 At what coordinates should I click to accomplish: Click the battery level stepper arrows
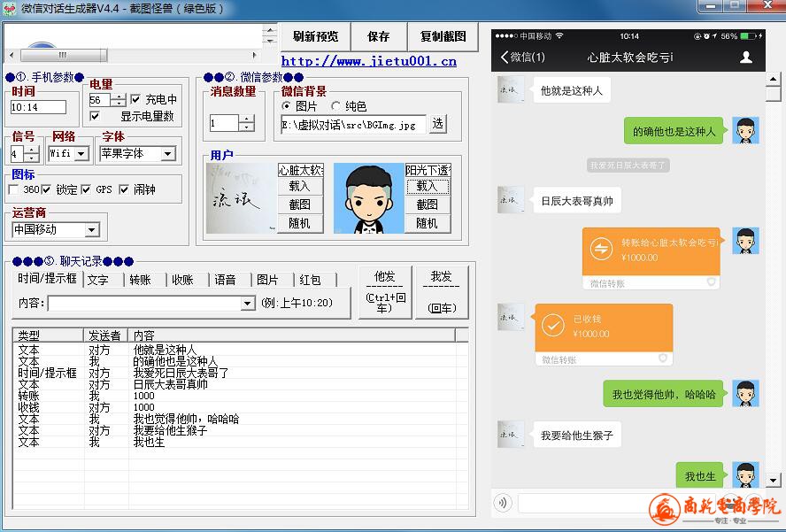tap(118, 100)
